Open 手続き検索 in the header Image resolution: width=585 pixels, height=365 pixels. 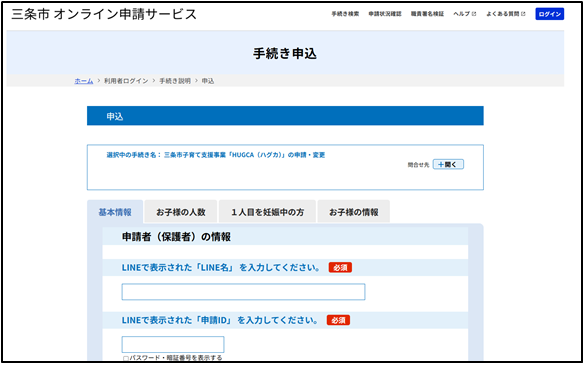345,14
